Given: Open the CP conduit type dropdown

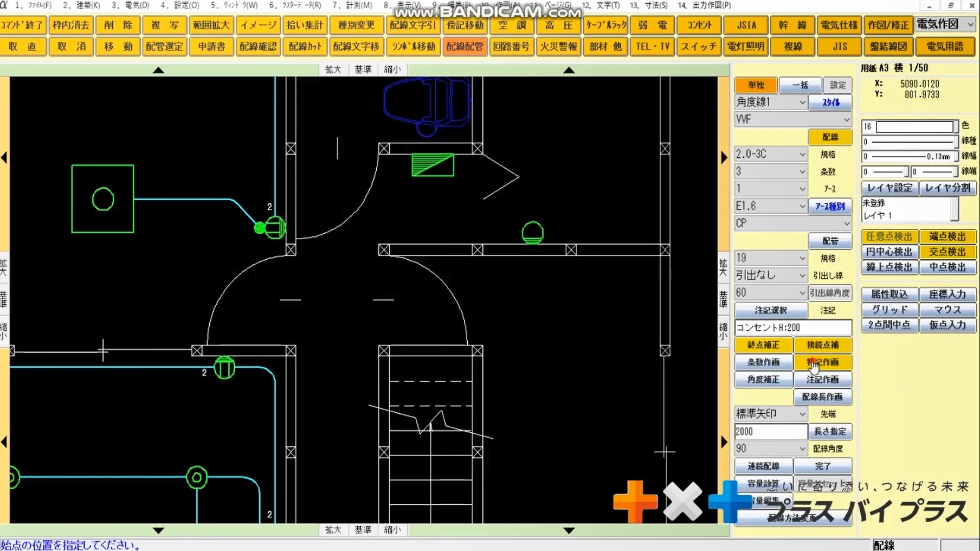Looking at the screenshot, I should point(793,223).
